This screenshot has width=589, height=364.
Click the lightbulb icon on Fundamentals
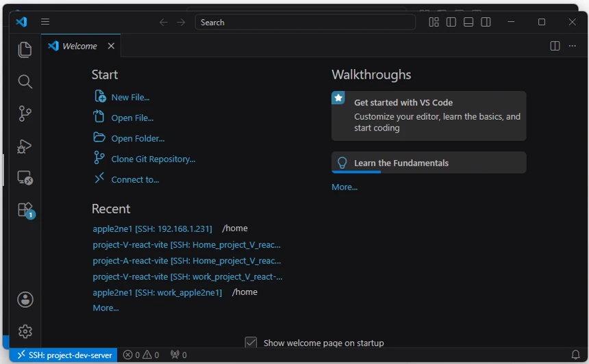click(x=342, y=162)
